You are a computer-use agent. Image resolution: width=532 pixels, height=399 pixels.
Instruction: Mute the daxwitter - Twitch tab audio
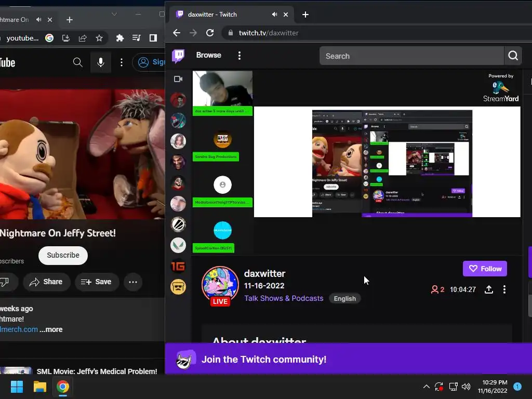pos(274,14)
